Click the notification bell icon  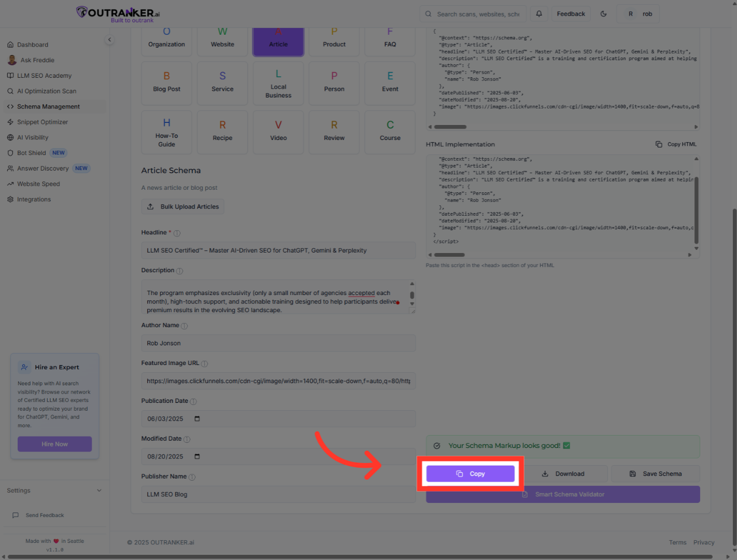tap(539, 14)
